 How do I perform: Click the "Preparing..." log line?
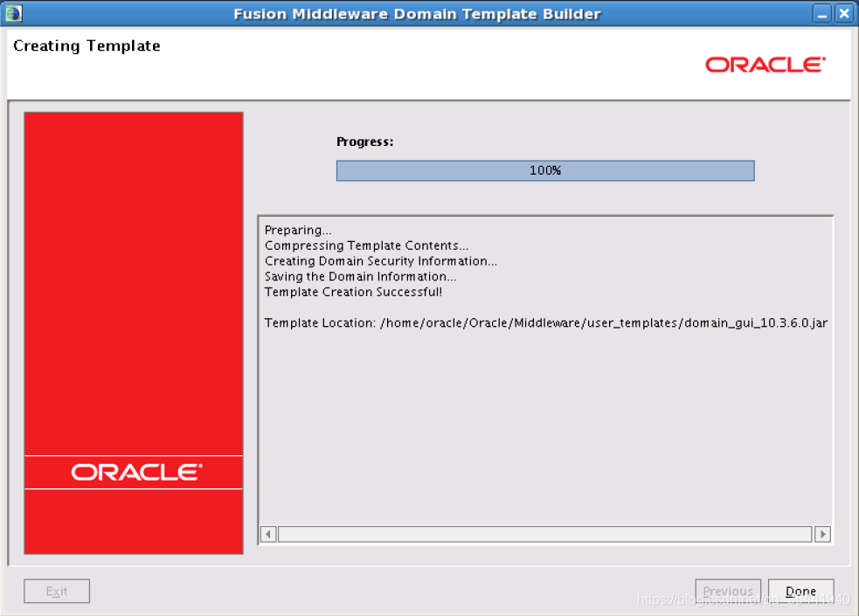click(x=298, y=230)
